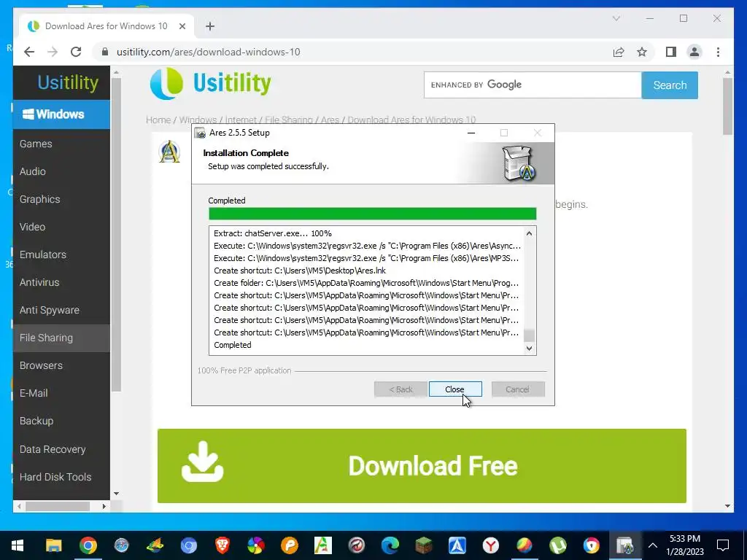Screen dimensions: 747x560
Task: Click the address bar URL
Action: pyautogui.click(x=208, y=52)
